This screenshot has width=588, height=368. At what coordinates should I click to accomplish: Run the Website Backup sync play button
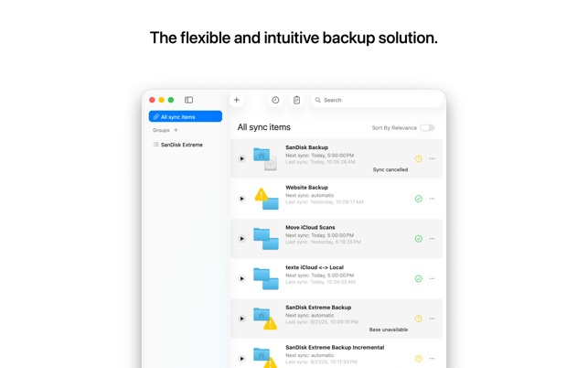(242, 199)
